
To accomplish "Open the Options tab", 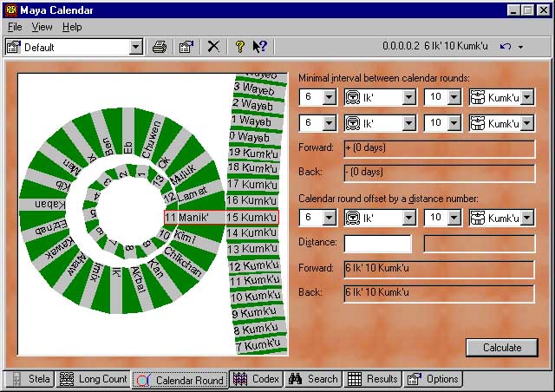I will (x=433, y=379).
